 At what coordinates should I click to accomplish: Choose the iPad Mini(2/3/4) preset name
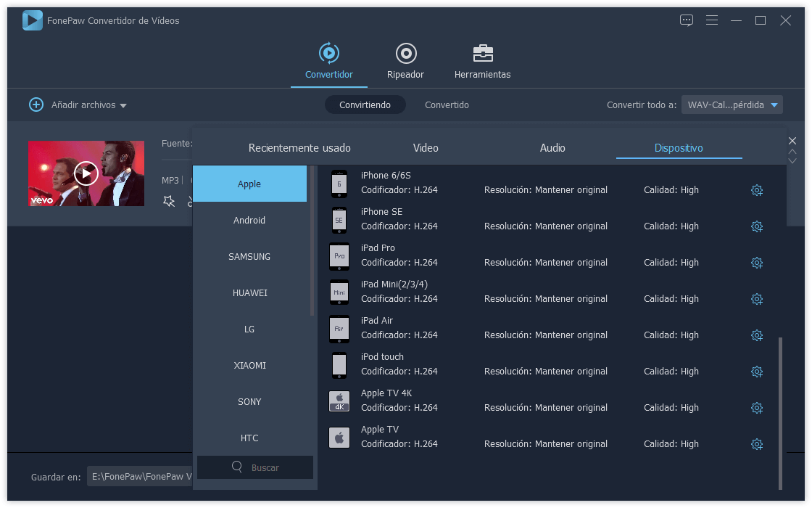coord(394,284)
